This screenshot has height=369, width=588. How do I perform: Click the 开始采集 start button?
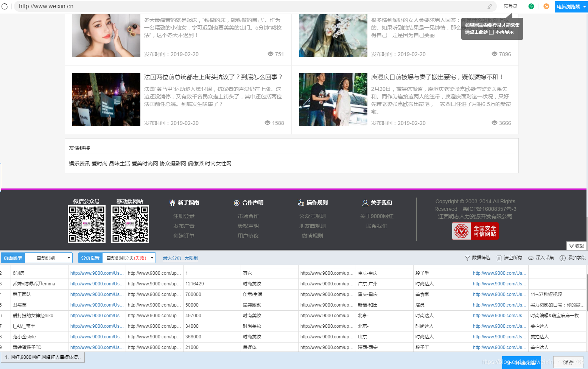521,363
